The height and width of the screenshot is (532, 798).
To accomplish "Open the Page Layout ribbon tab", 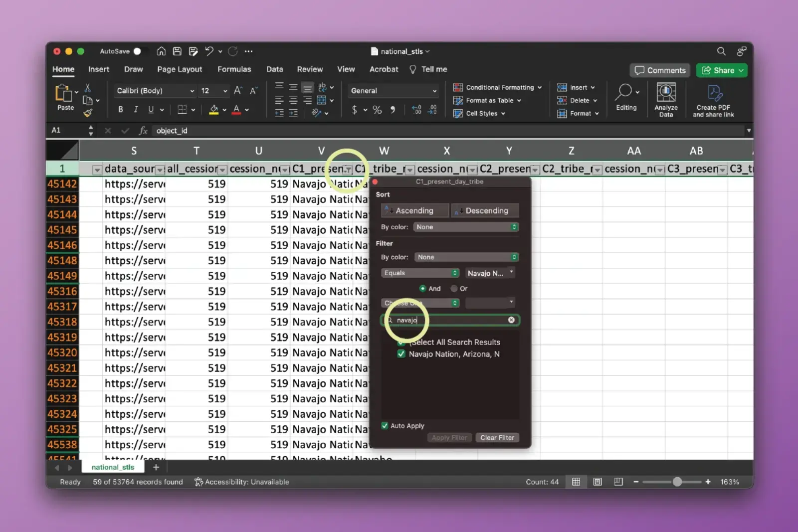I will click(x=180, y=69).
